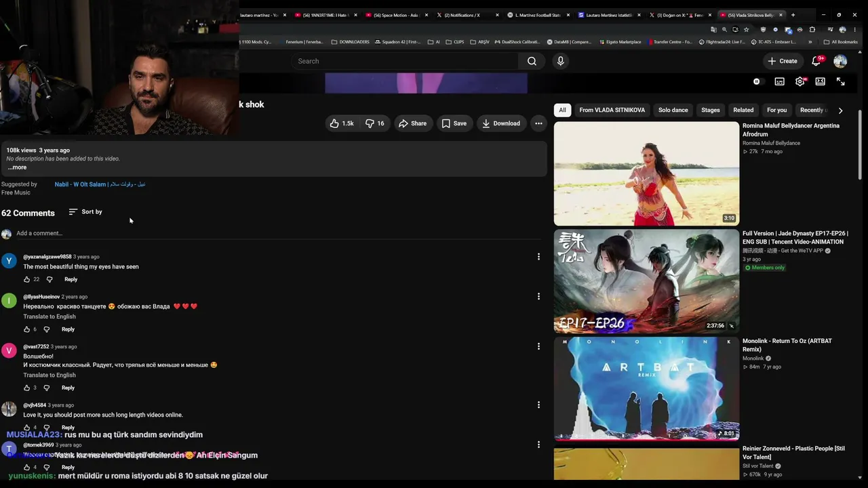Open the DOWNLOADERS bookmark folder
868x488 pixels.
tap(350, 42)
